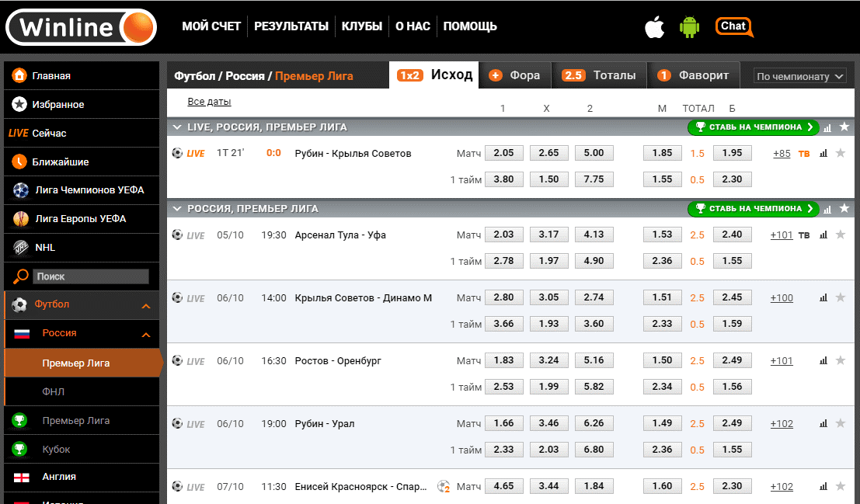Viewport: 860px width, 504px height.
Task: Click the search magnifier icon
Action: 20,276
